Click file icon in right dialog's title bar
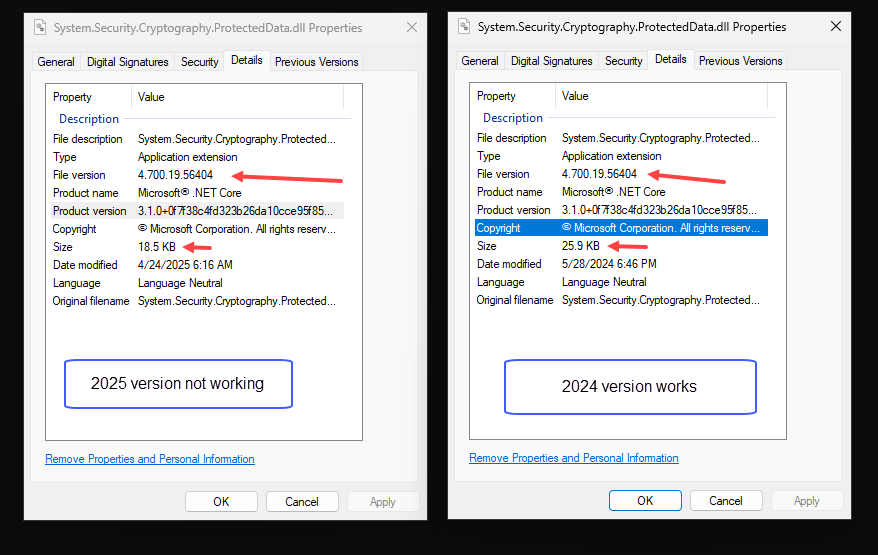 tap(465, 27)
